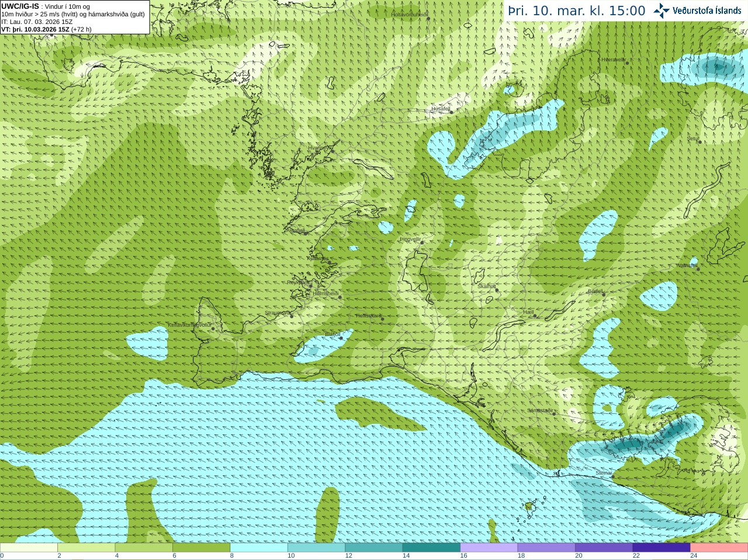Pick the 20–22 m/s violet swatch
The height and width of the screenshot is (560, 748).
pyautogui.click(x=604, y=548)
